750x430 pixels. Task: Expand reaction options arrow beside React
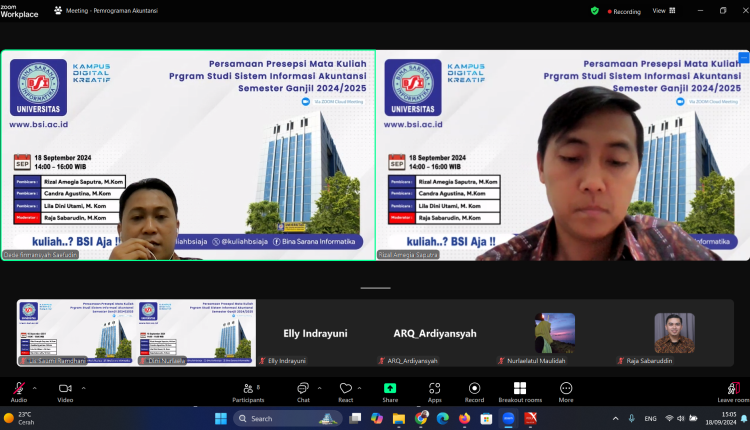(359, 388)
